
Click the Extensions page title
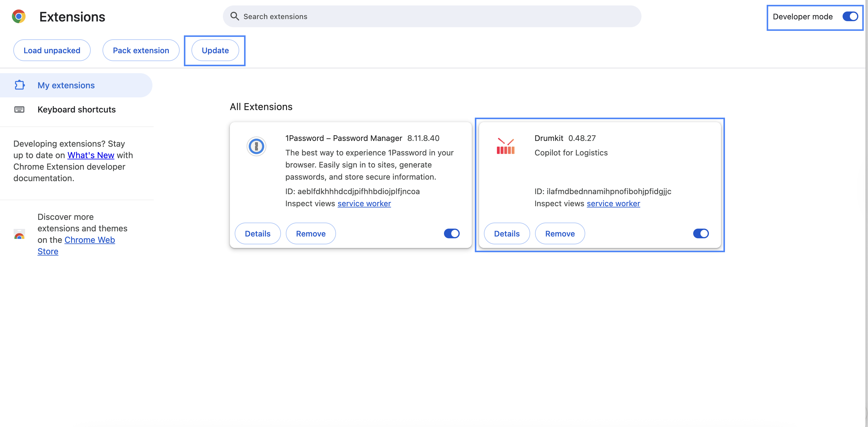click(x=72, y=17)
